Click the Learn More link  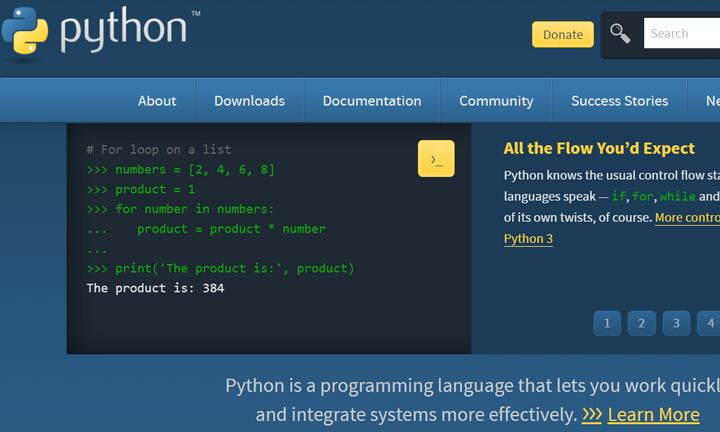[653, 415]
